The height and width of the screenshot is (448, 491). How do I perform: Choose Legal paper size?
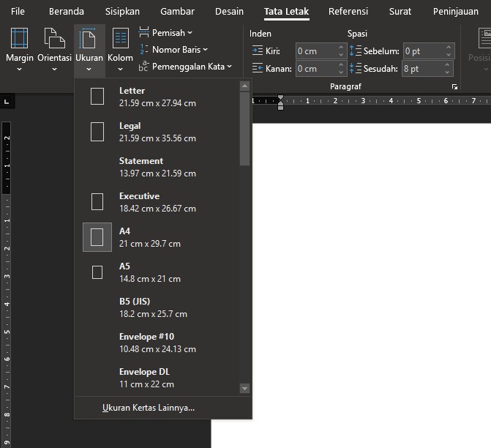[157, 132]
